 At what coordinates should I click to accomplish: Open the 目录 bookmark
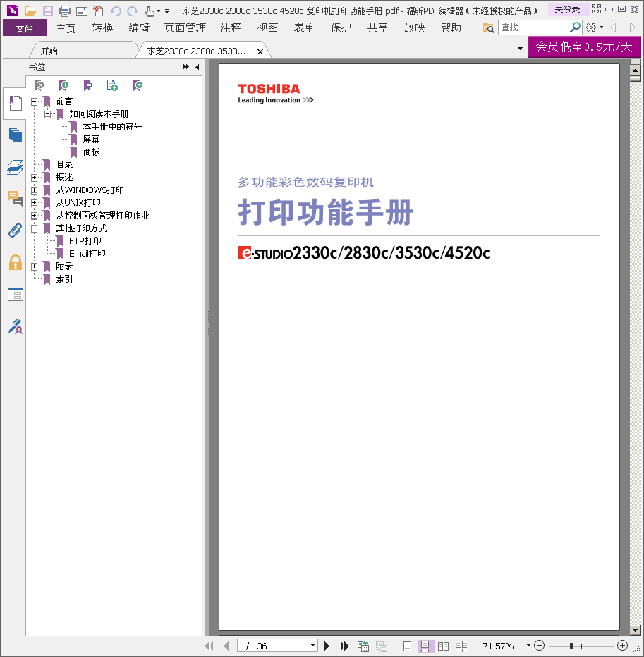pyautogui.click(x=65, y=165)
